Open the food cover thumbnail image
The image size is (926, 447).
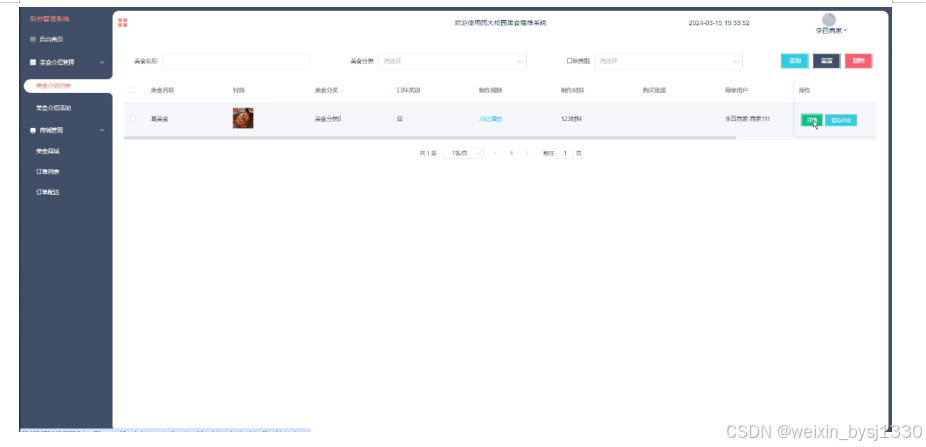[243, 118]
